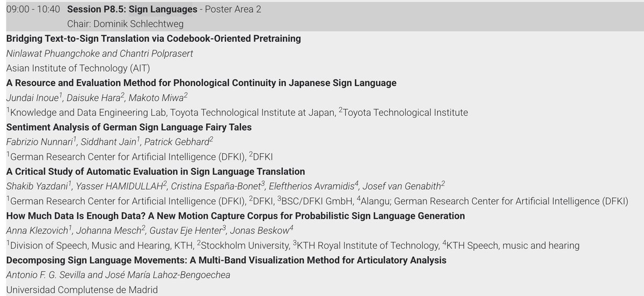Select Asian Institute of Technology (AIT) affiliation
Screen dimensions: 644x296
tap(78, 68)
